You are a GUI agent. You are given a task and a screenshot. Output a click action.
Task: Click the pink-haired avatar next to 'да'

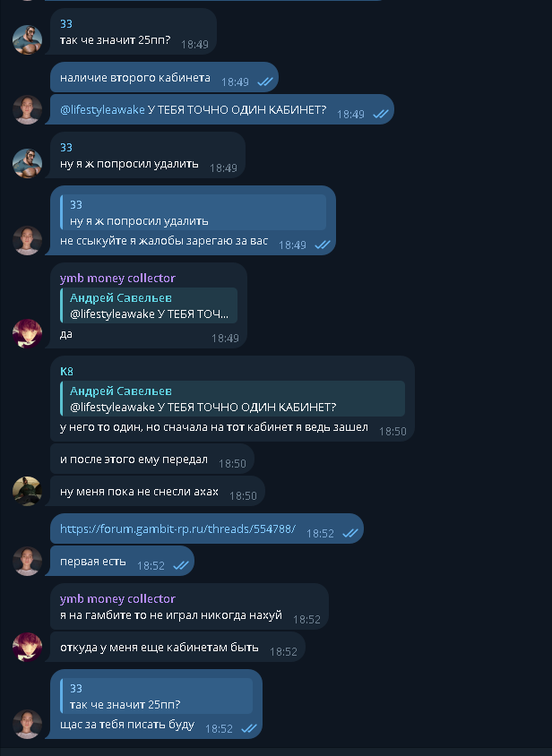click(x=27, y=333)
